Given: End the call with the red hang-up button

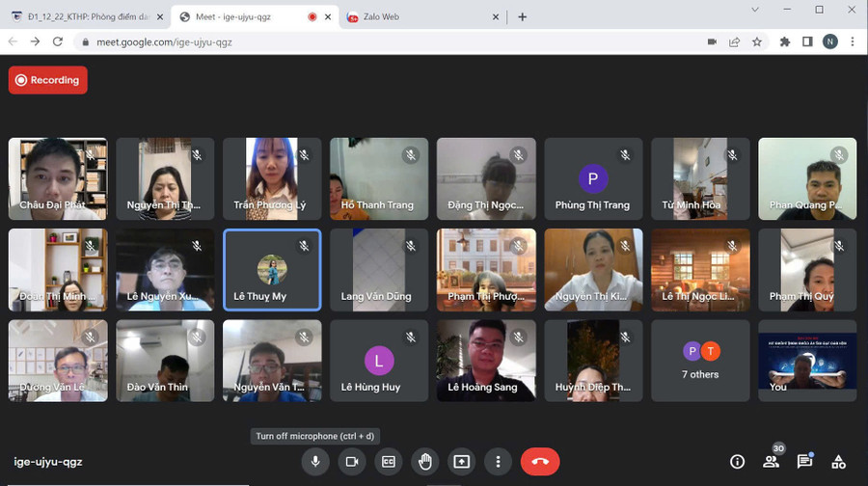Looking at the screenshot, I should [x=540, y=462].
